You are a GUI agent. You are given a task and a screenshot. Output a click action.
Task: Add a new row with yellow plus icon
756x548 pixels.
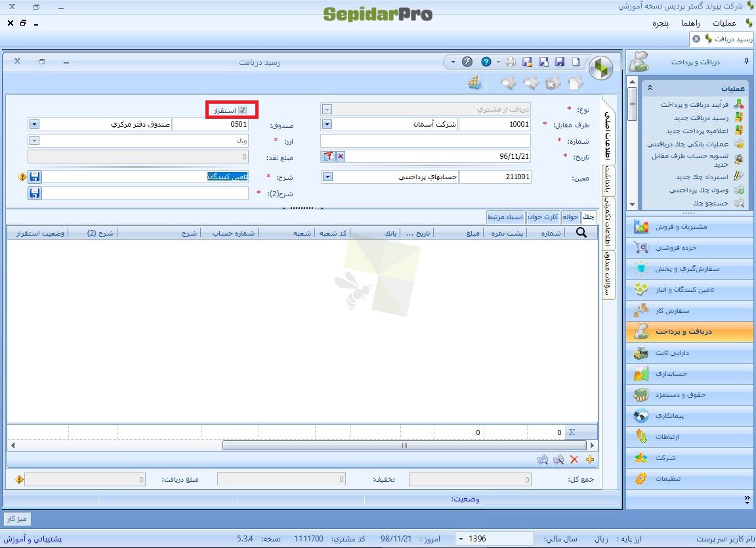(590, 459)
